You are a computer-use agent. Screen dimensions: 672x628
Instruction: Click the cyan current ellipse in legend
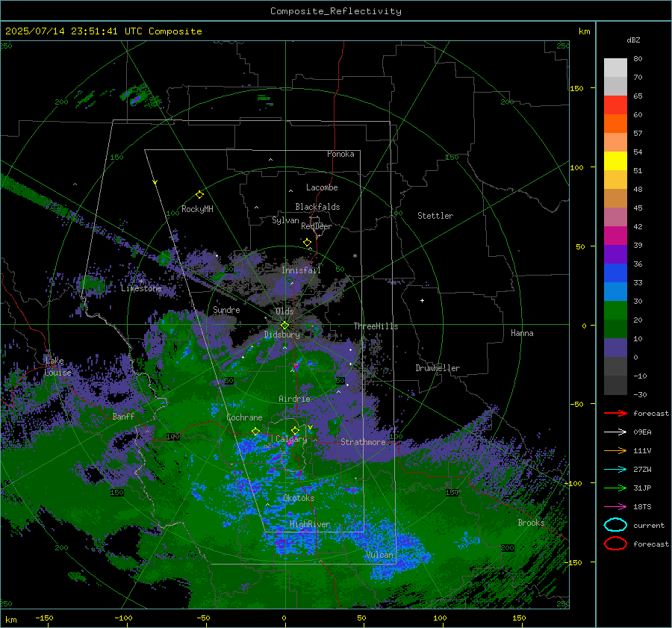[x=615, y=525]
